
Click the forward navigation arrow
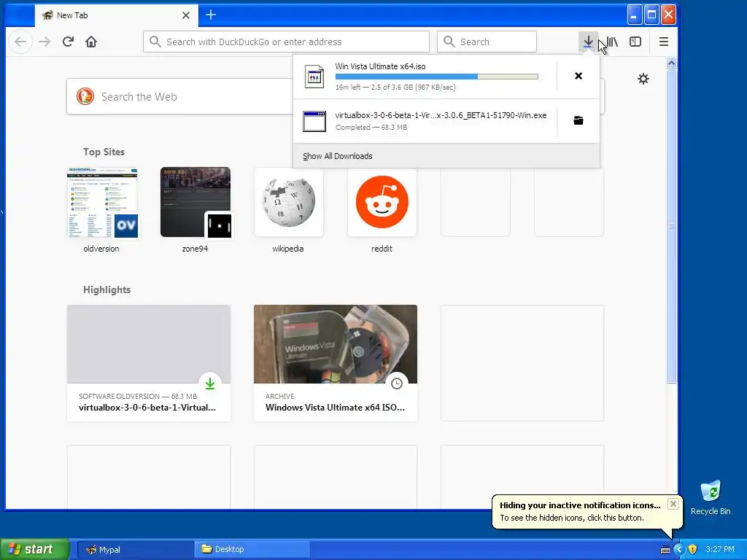(x=44, y=42)
